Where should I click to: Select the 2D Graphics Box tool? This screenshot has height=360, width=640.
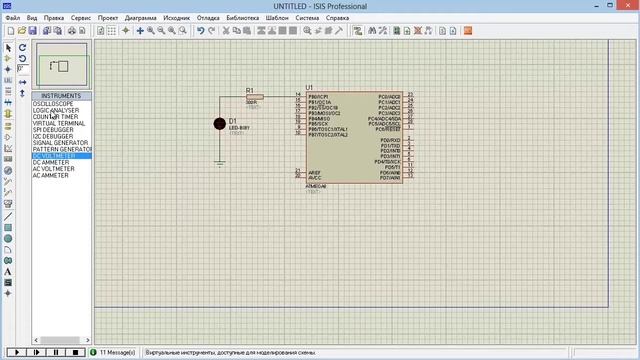coord(8,227)
